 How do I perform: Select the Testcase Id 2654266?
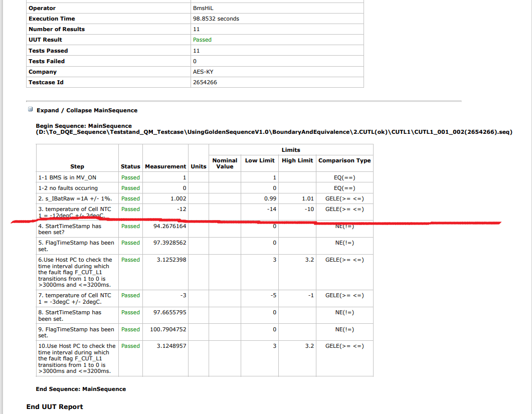tap(205, 82)
